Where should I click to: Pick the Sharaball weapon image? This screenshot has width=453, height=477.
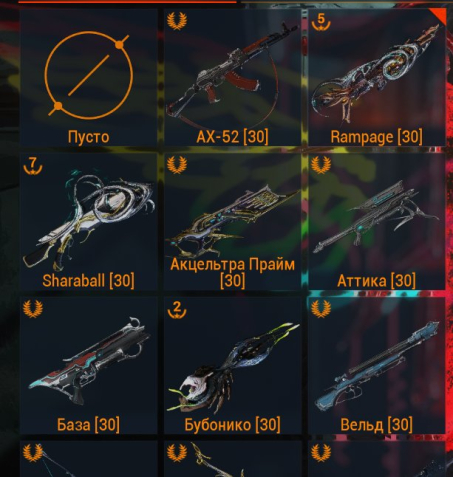89,220
